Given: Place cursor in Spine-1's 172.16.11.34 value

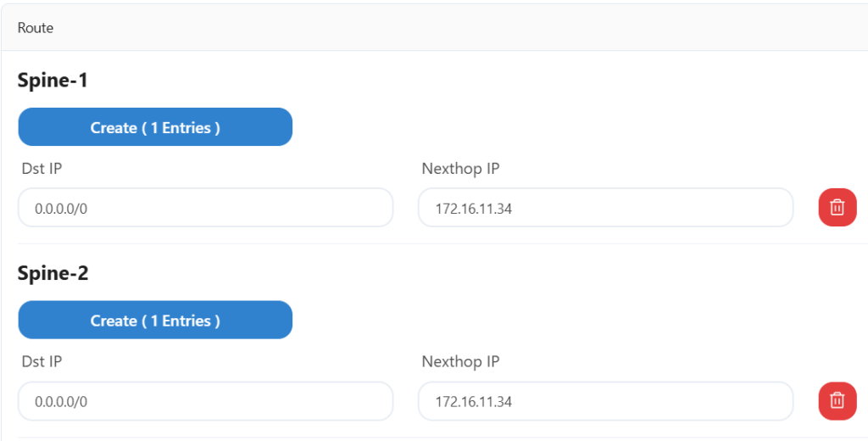Looking at the screenshot, I should coord(473,209).
